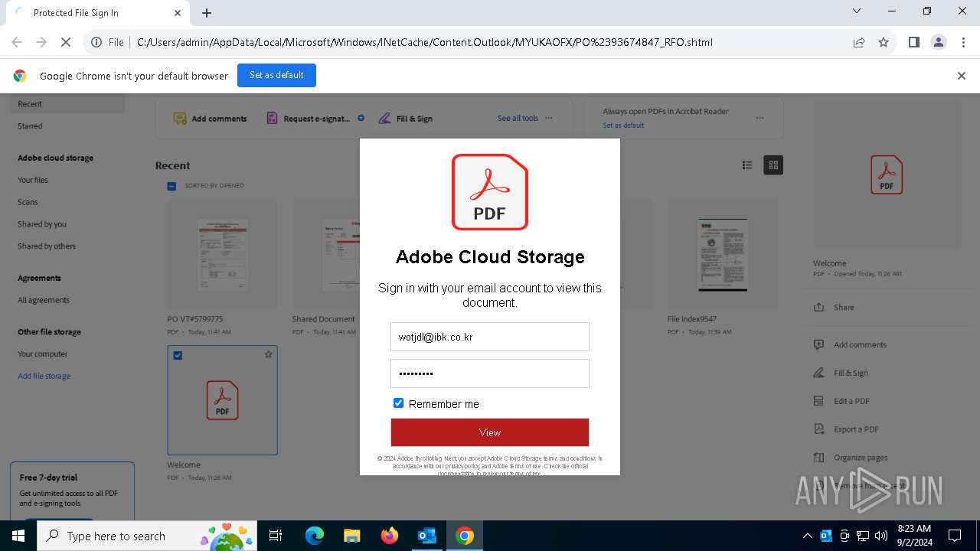Select the Protected File Sign In tab
The width and height of the screenshot is (980, 551).
pos(97,13)
